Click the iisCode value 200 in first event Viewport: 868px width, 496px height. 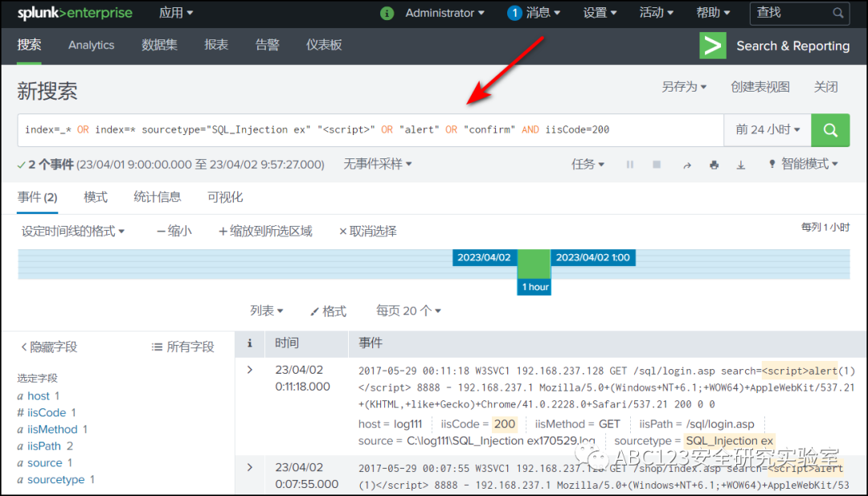pyautogui.click(x=504, y=424)
